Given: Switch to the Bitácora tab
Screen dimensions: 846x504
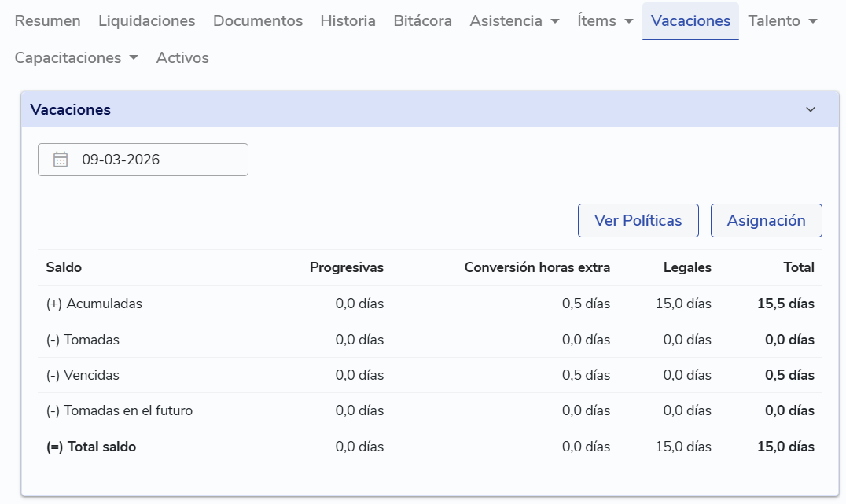Looking at the screenshot, I should pyautogui.click(x=422, y=21).
